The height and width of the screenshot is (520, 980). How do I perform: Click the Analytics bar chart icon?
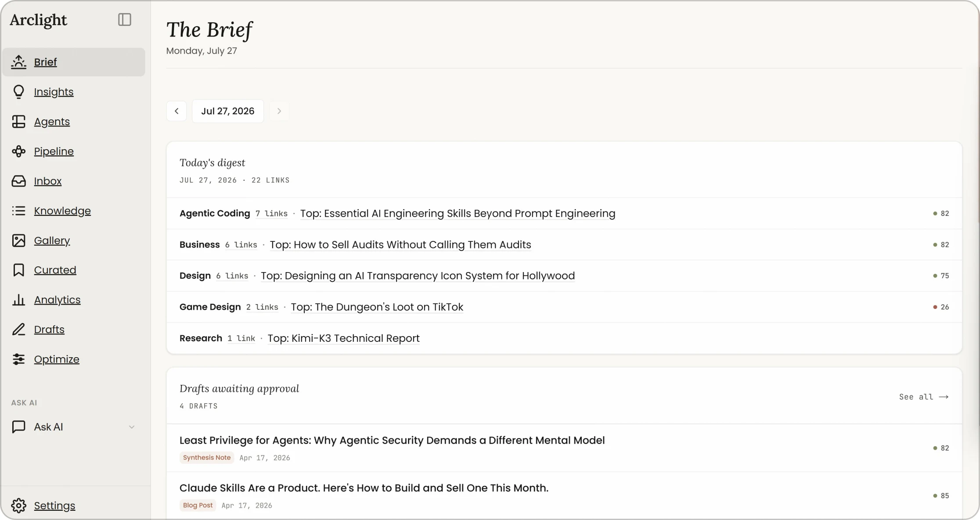(x=18, y=300)
